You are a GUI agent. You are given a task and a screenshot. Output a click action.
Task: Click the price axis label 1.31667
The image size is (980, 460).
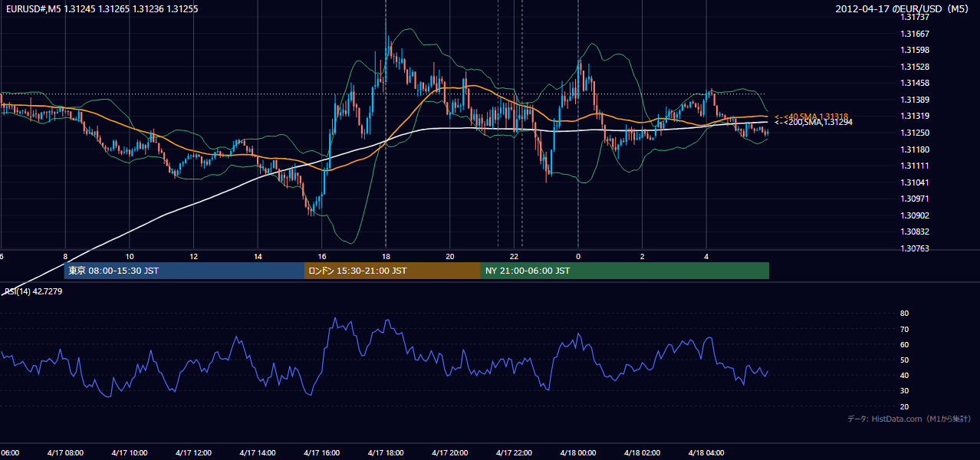(915, 34)
